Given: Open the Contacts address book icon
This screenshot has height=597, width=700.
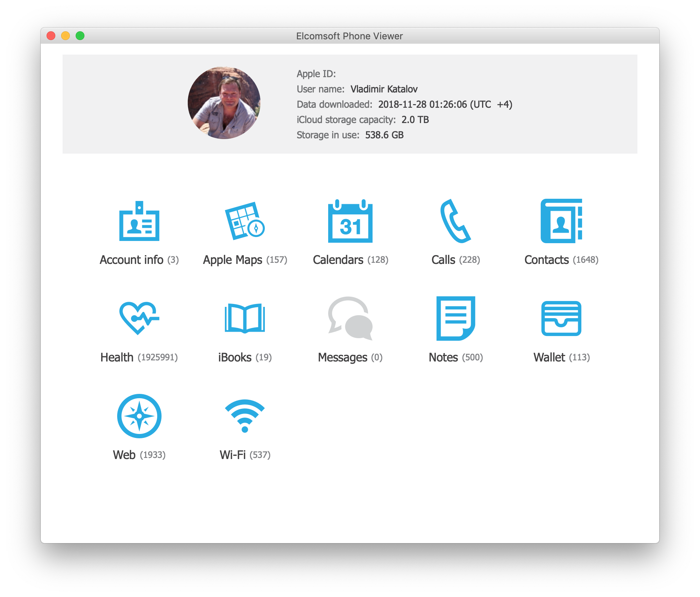Looking at the screenshot, I should tap(561, 221).
